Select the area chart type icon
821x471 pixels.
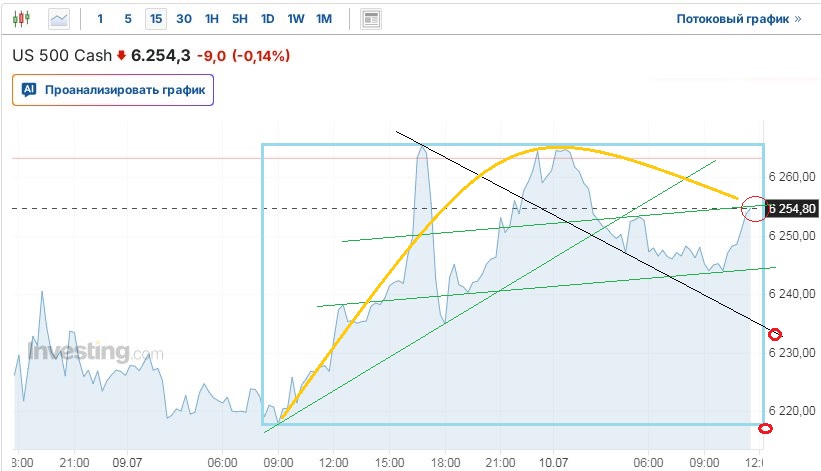[60, 18]
